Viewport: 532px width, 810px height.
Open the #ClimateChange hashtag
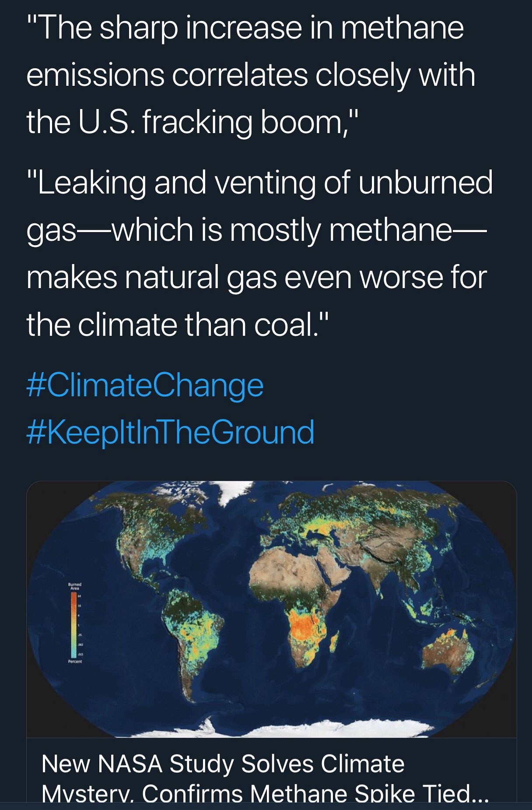[x=145, y=385]
